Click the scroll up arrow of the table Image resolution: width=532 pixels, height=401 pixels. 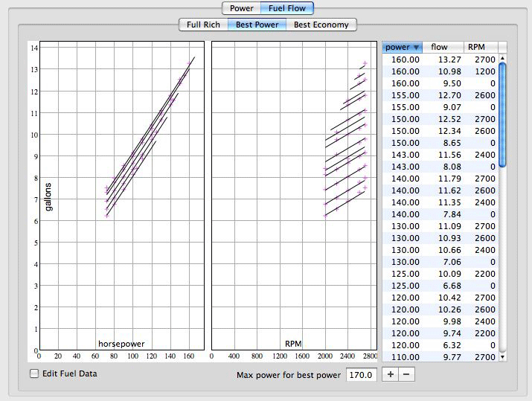click(x=502, y=58)
